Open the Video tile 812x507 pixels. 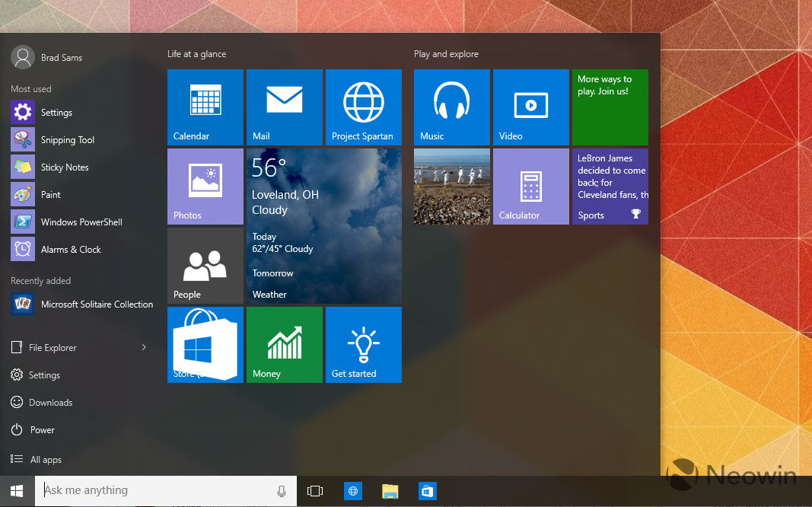click(x=530, y=107)
